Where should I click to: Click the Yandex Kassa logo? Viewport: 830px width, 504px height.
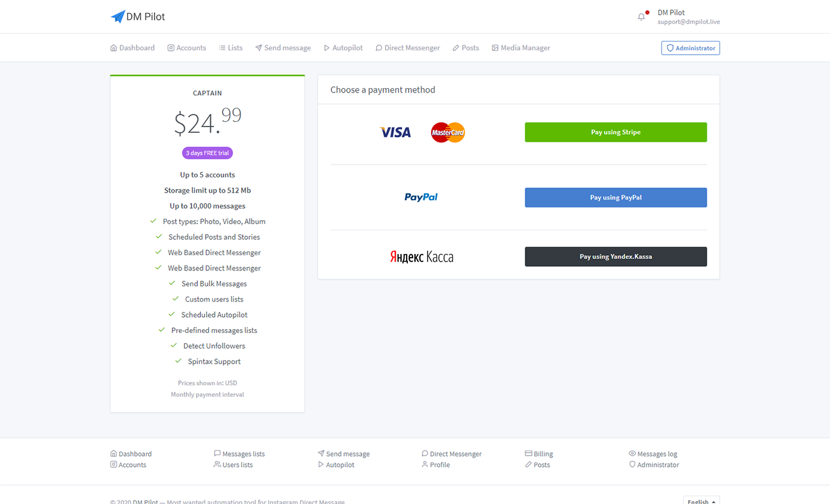point(421,257)
